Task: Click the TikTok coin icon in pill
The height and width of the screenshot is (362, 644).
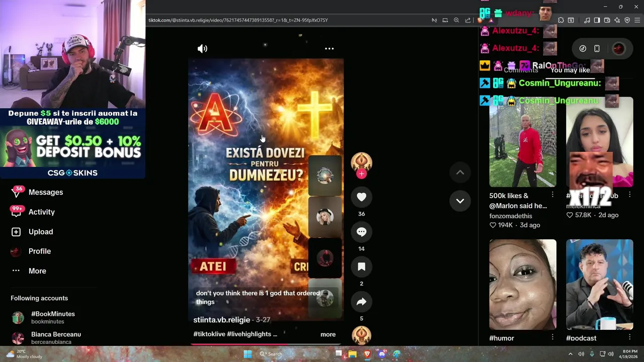Action: point(583,49)
